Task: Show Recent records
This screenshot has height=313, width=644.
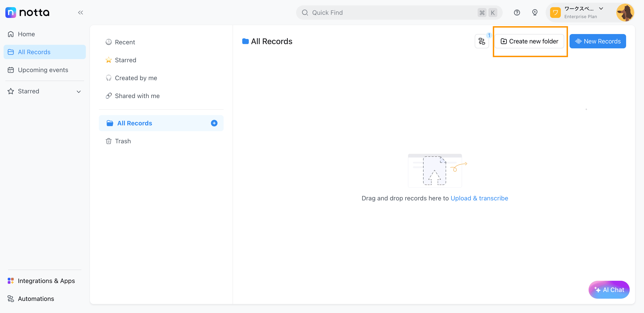Action: [x=161, y=42]
